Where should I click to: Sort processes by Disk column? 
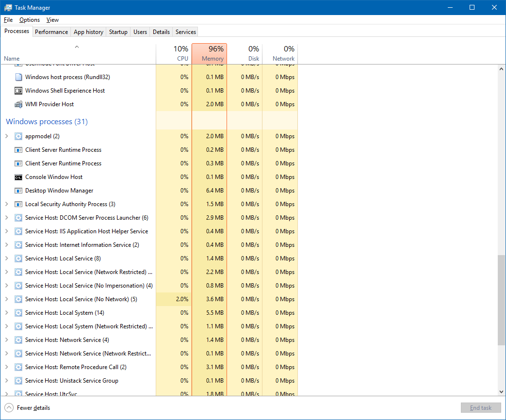[245, 53]
